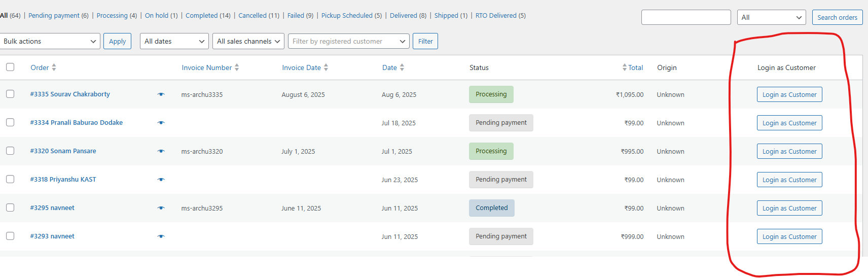Viewport: 868px width, 278px height.
Task: Open the All dates filter dropdown
Action: (174, 41)
